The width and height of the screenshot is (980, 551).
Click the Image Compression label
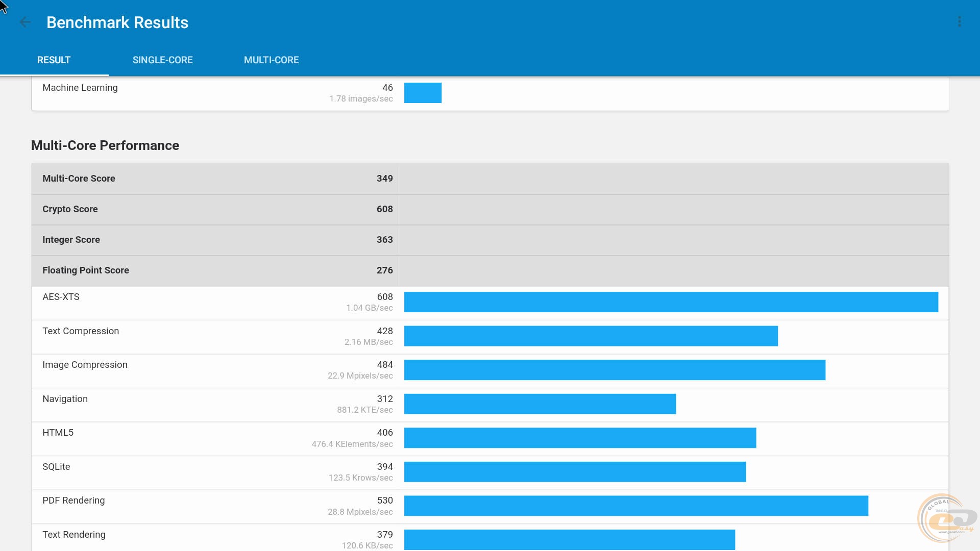point(85,365)
